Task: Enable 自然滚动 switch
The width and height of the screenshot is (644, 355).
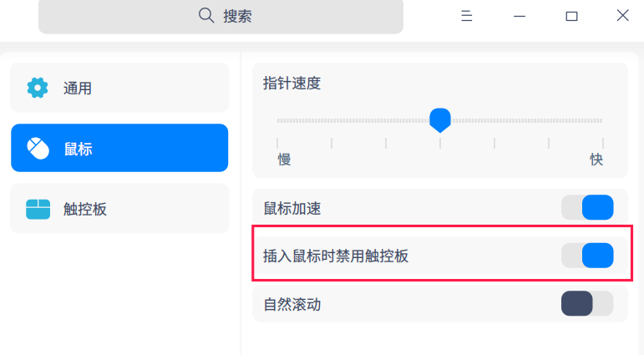Action: [587, 304]
